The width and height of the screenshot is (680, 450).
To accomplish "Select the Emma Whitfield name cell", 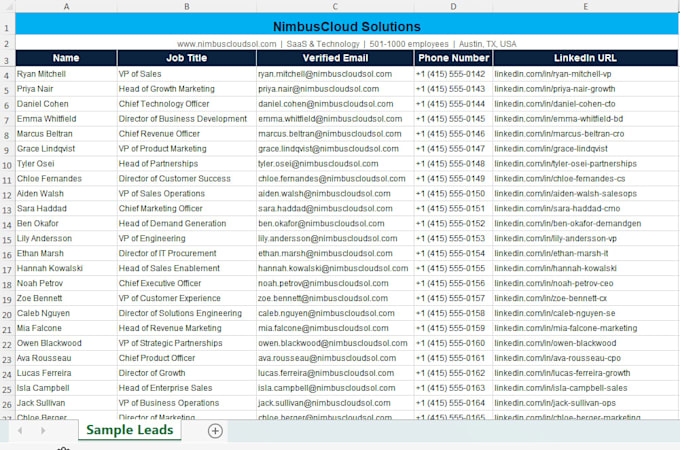I will click(x=66, y=119).
